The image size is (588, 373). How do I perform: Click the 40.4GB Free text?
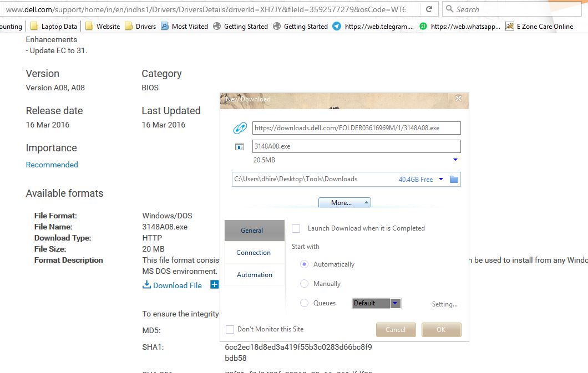click(x=415, y=180)
